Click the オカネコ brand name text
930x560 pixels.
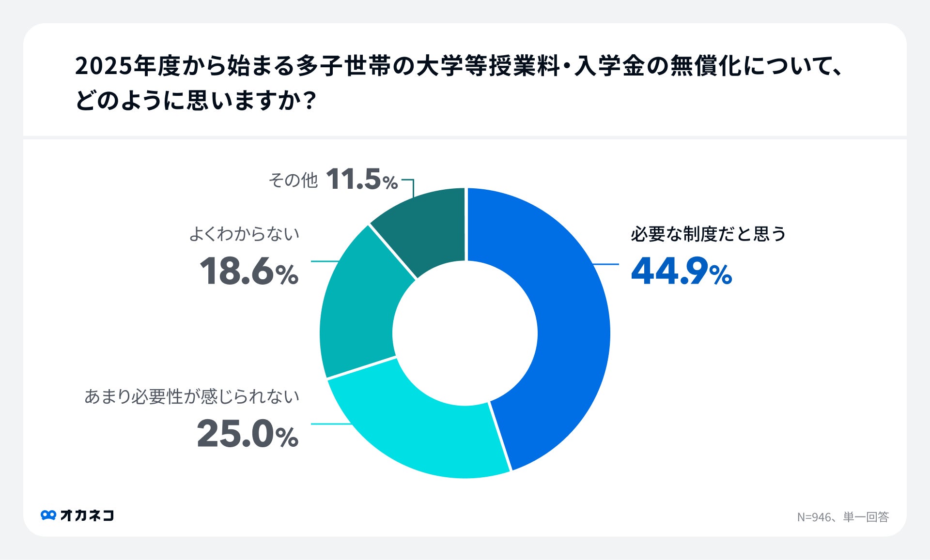coord(87,515)
